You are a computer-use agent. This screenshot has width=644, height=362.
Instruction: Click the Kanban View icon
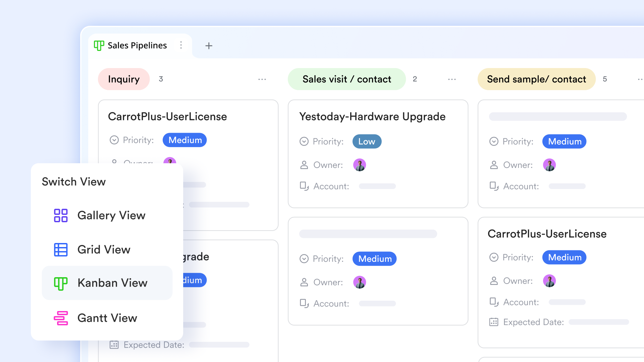61,283
